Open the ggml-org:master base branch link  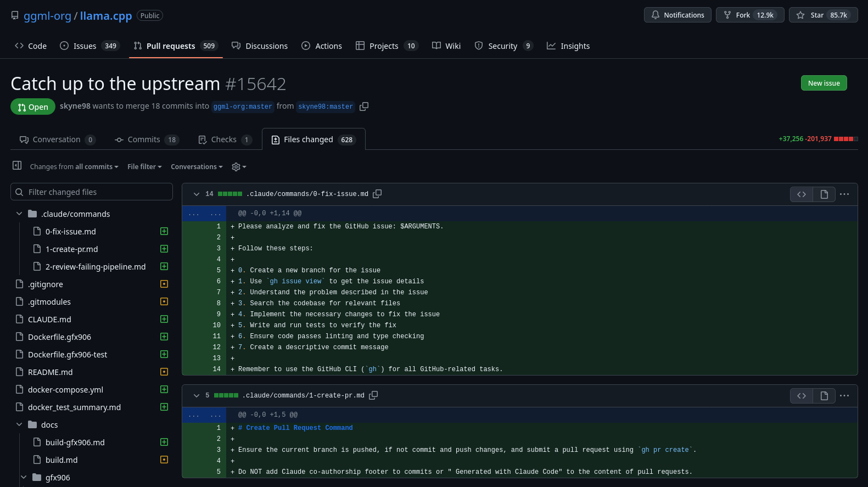pos(243,107)
